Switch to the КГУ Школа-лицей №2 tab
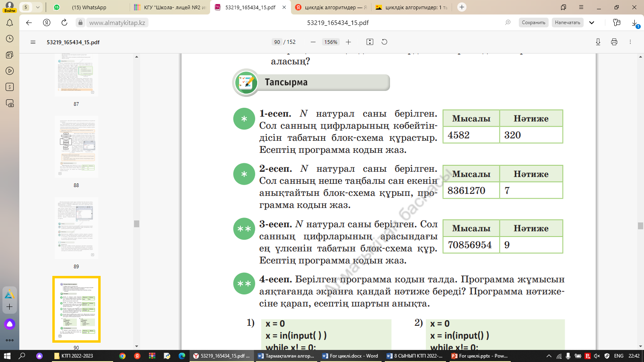The height and width of the screenshot is (362, 644). 170,7
